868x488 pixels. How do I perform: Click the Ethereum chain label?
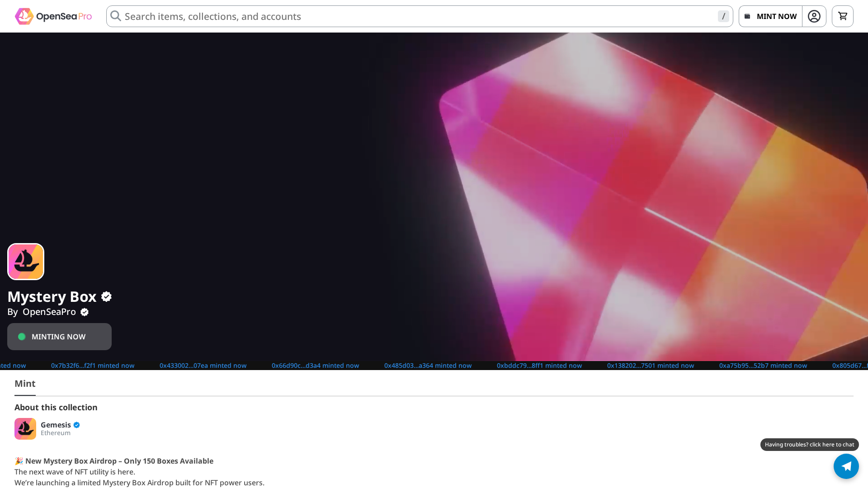[x=56, y=433]
